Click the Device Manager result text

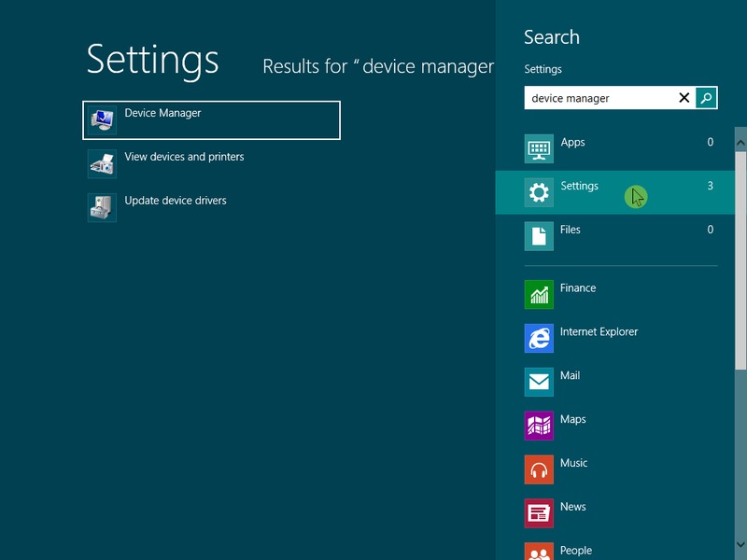point(162,113)
